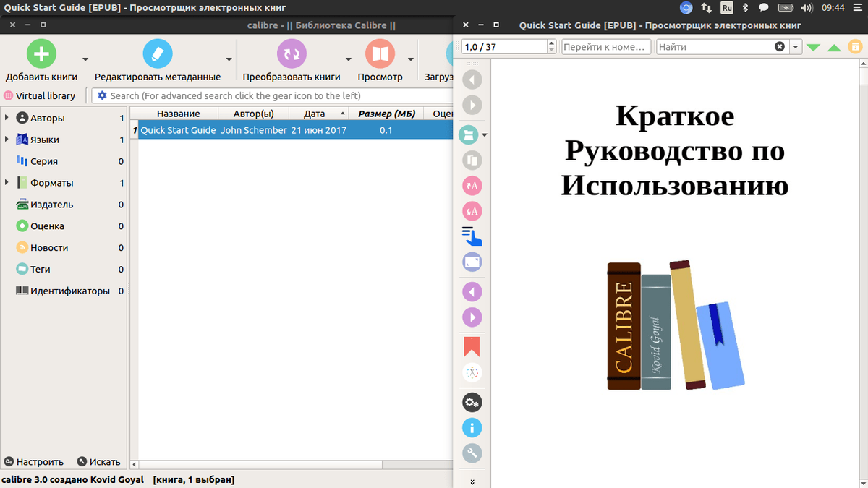This screenshot has height=488, width=868.
Task: Decrease font size in the viewer
Action: click(472, 211)
